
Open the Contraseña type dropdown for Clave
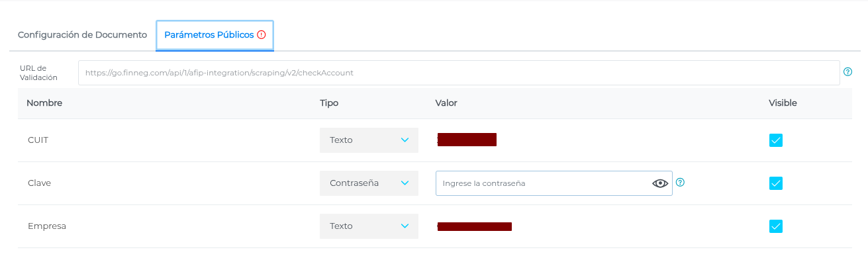(369, 183)
